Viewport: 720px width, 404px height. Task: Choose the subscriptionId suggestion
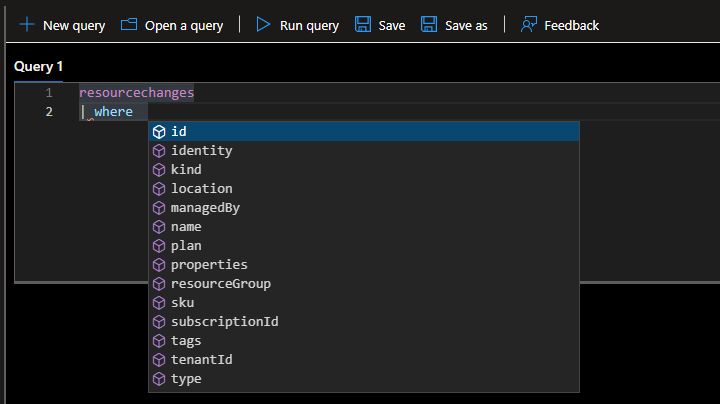(x=224, y=322)
